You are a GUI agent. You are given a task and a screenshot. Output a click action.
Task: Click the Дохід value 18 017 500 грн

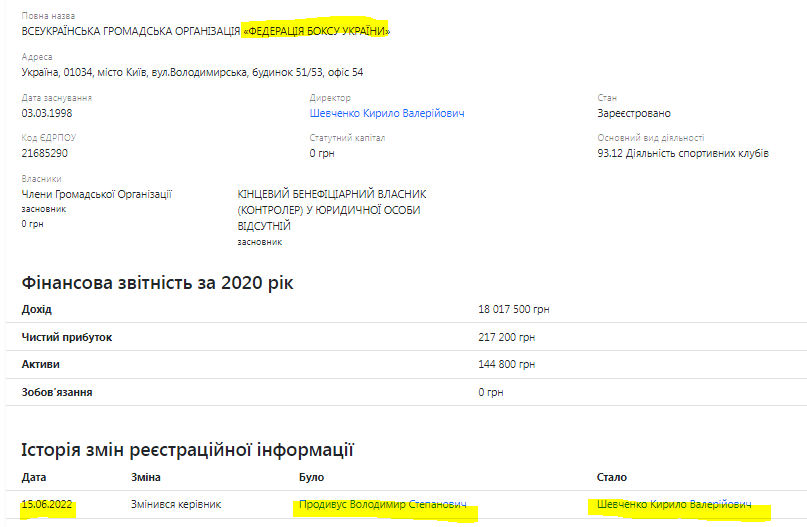coord(514,310)
